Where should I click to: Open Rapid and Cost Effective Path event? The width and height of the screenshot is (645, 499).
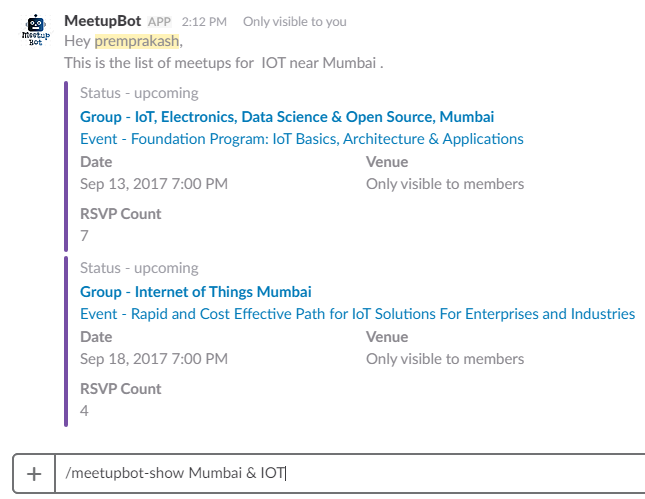pyautogui.click(x=357, y=314)
